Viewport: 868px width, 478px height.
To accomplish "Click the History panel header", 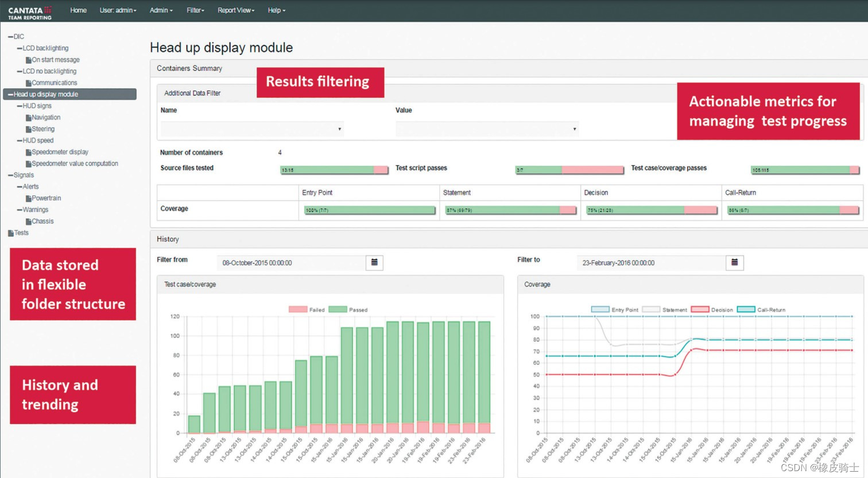I will (509, 239).
